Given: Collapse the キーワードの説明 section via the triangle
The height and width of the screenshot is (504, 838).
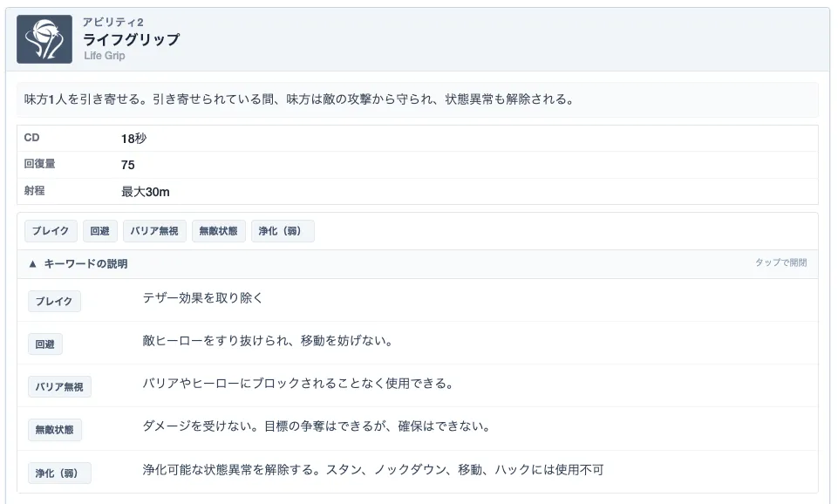Looking at the screenshot, I should [x=31, y=262].
